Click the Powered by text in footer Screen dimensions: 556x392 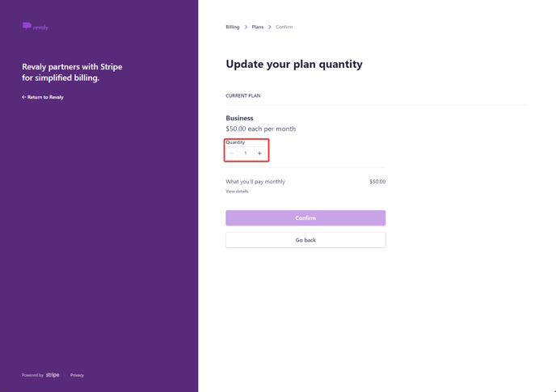point(32,375)
